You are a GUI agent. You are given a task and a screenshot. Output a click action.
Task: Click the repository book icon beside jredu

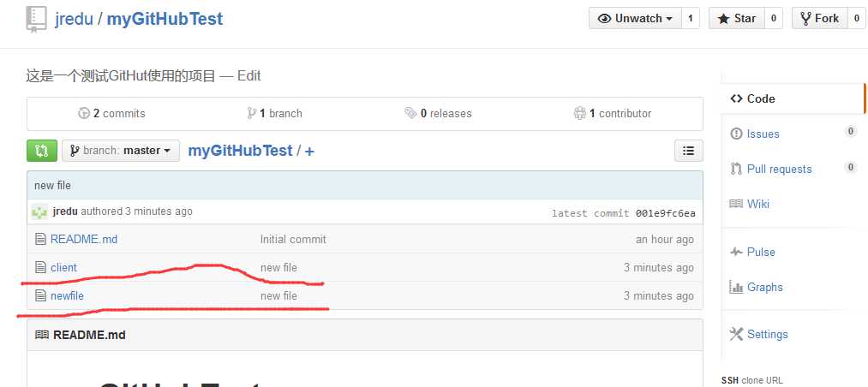(x=36, y=20)
